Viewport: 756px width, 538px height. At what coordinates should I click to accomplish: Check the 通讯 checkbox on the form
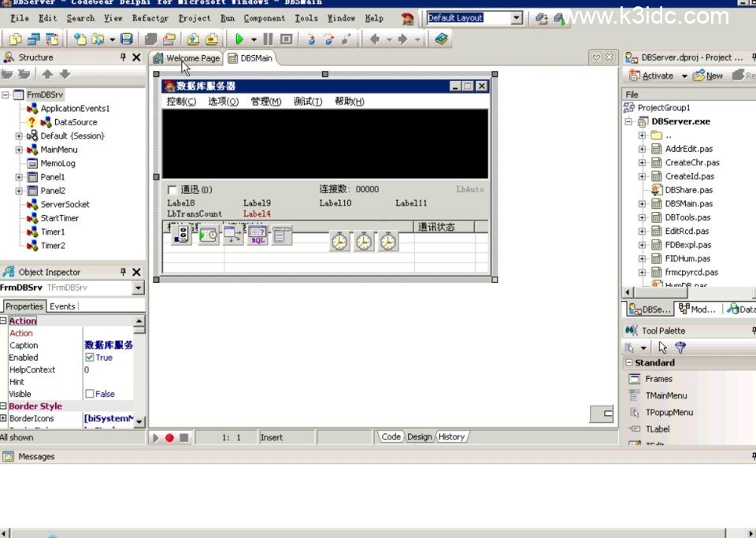click(x=172, y=189)
